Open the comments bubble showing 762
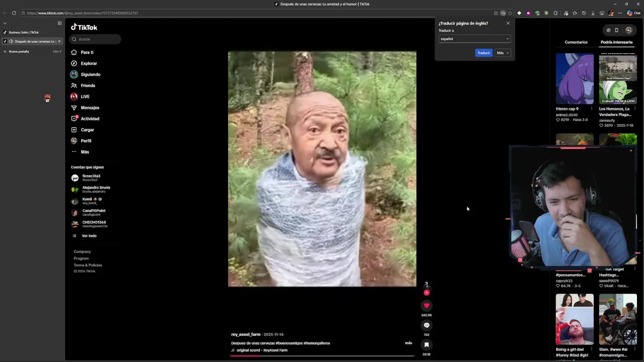Viewport: 644px width, 362px height. [x=426, y=325]
